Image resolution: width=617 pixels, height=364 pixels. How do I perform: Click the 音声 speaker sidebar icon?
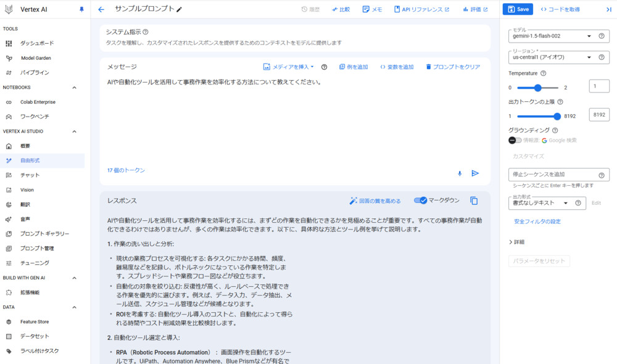tap(9, 219)
